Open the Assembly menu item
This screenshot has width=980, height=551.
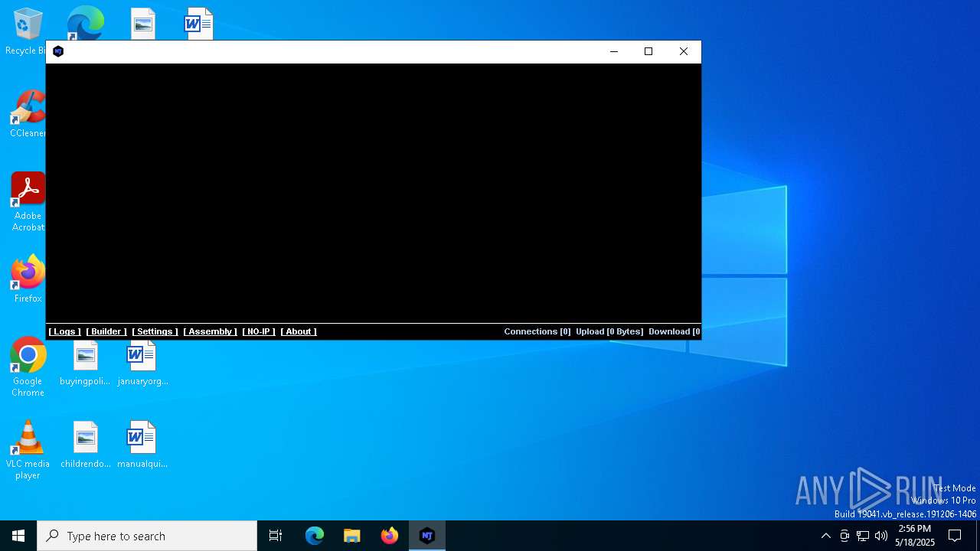(210, 331)
